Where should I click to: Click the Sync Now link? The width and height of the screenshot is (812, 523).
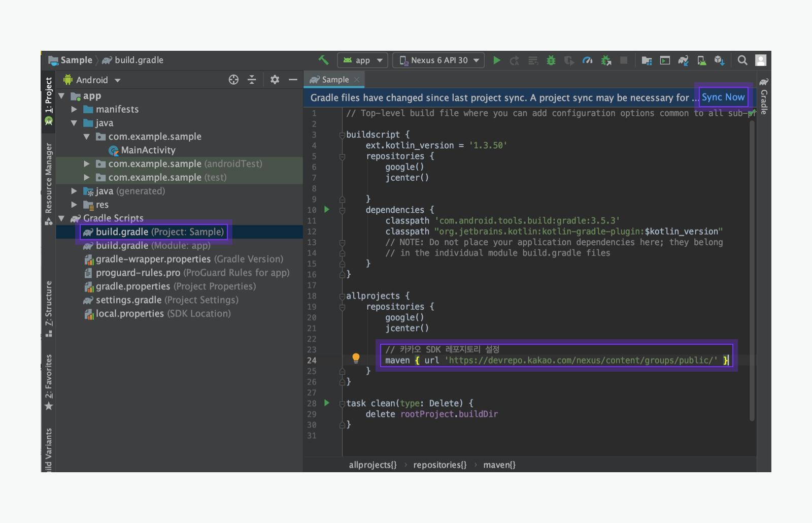[723, 97]
